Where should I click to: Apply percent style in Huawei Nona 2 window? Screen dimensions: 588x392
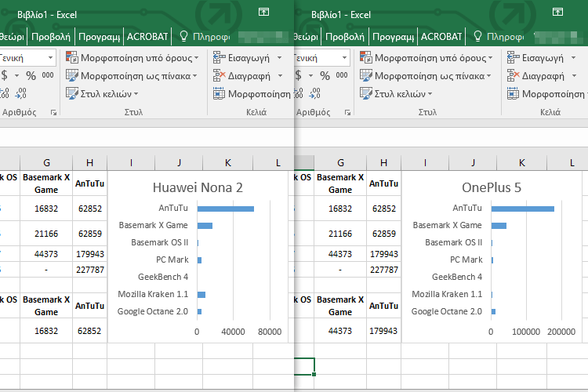[31, 76]
